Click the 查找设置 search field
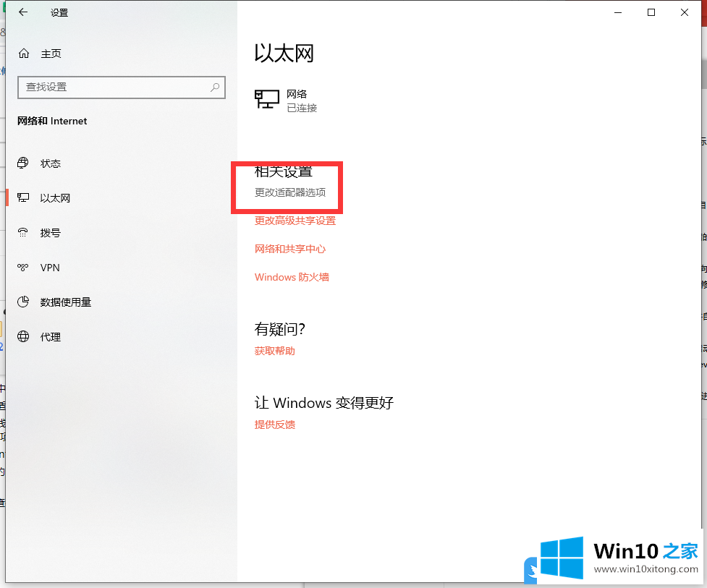The width and height of the screenshot is (707, 588). point(112,87)
